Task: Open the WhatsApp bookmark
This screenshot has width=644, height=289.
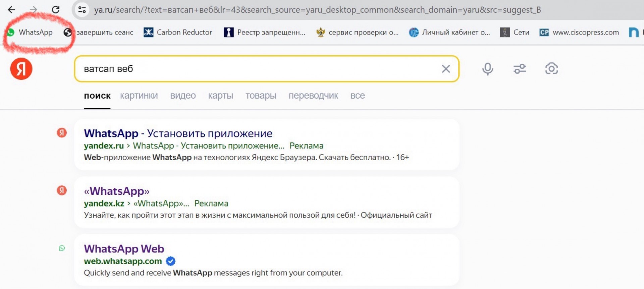Action: (x=30, y=32)
